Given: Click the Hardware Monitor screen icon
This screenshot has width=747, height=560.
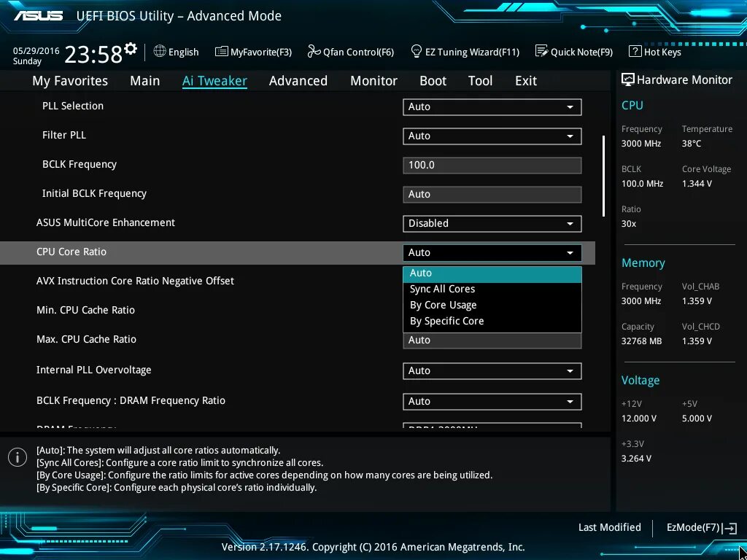Looking at the screenshot, I should (x=628, y=79).
